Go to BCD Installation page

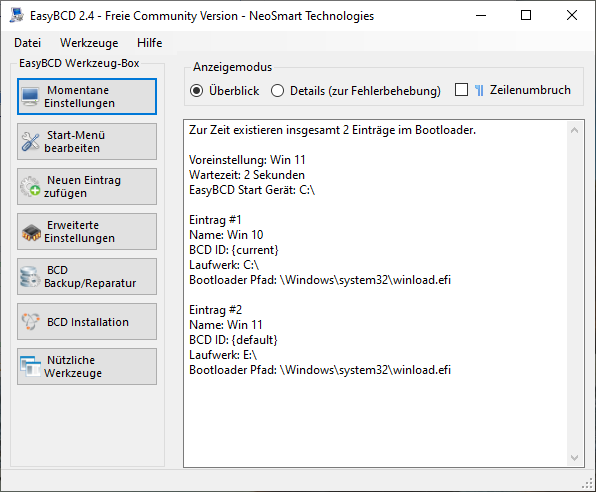87,322
